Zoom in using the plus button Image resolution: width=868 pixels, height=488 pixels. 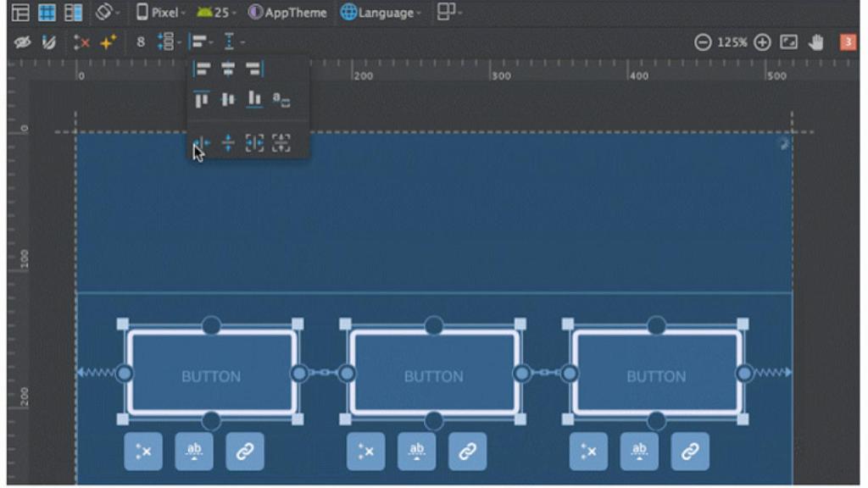[x=761, y=40]
